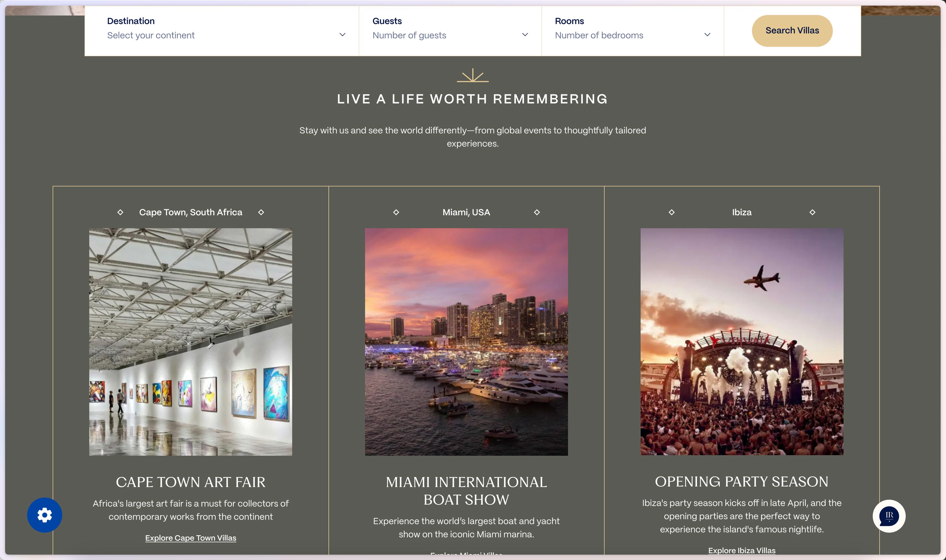Open the Miami marina sunset image
Screen dimensions: 946x560
click(466, 342)
